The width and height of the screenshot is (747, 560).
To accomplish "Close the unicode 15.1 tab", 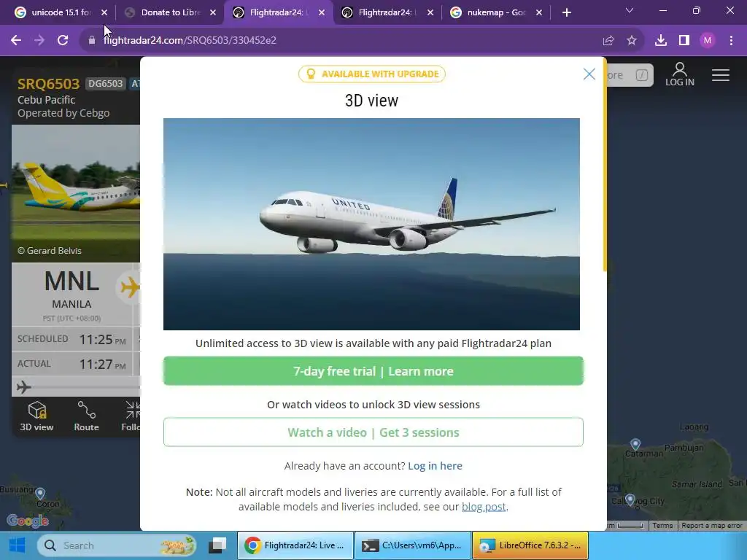I will click(x=104, y=12).
